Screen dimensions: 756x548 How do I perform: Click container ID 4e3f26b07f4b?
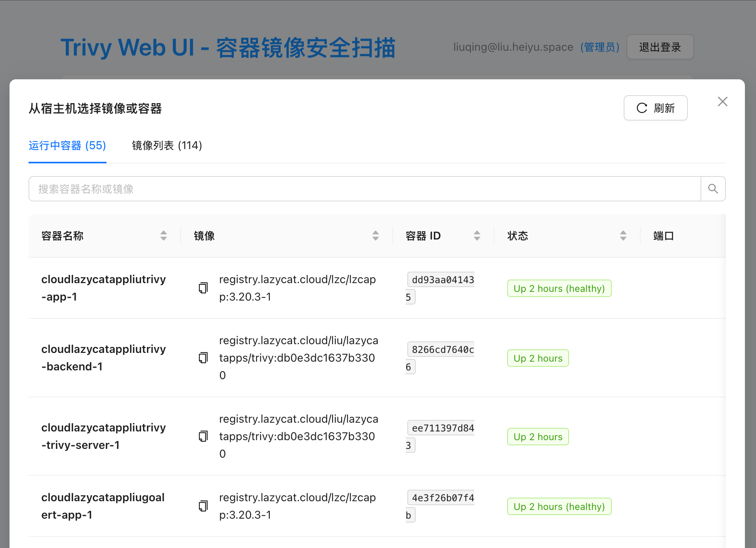click(440, 506)
